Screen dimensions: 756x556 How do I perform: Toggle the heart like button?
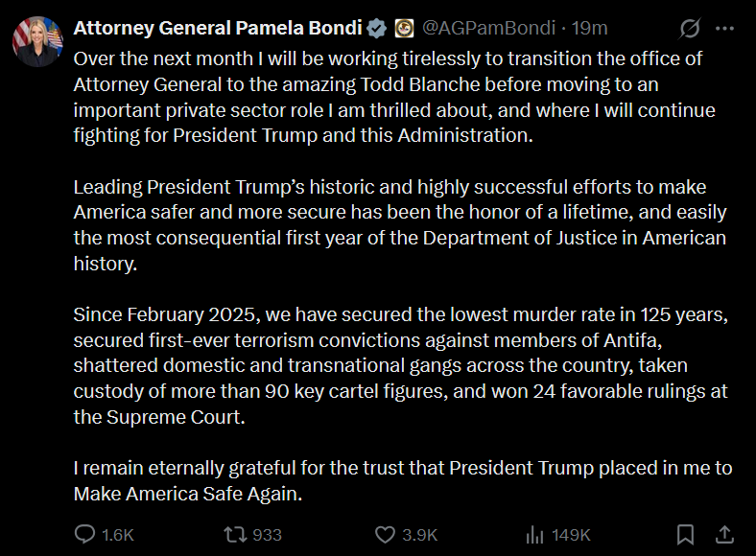tap(385, 534)
